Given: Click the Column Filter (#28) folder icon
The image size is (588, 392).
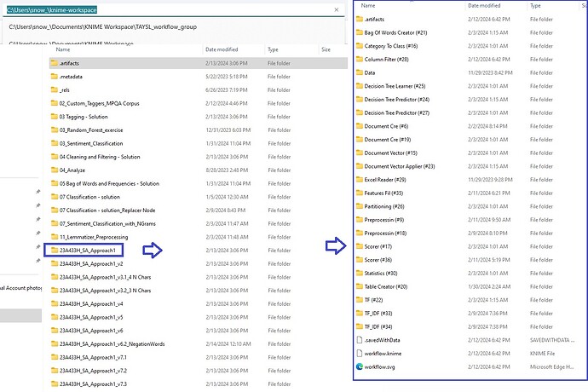Looking at the screenshot, I should coord(360,60).
